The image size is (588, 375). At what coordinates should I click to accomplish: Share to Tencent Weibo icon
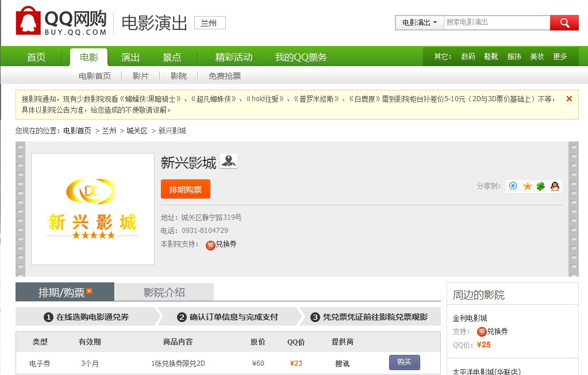pyautogui.click(x=513, y=186)
